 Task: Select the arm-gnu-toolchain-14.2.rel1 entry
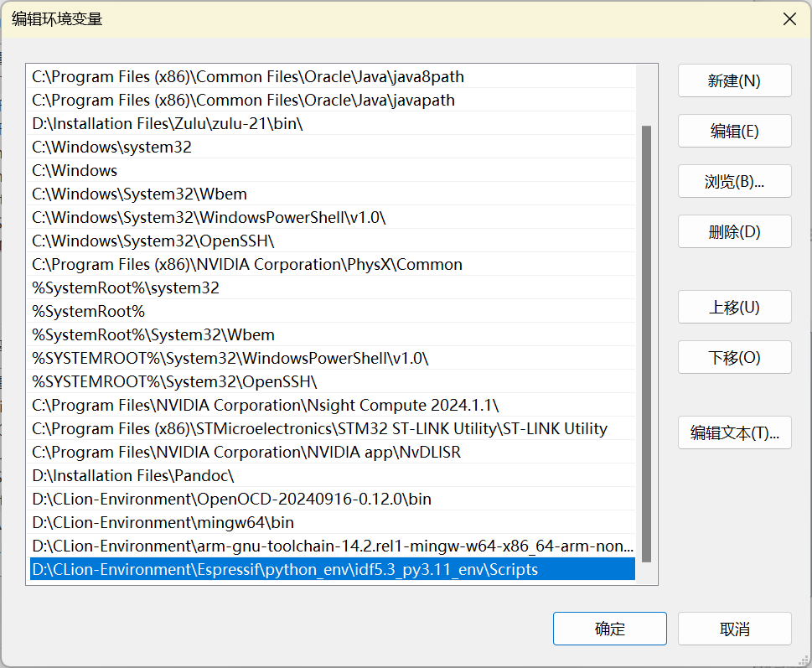333,546
